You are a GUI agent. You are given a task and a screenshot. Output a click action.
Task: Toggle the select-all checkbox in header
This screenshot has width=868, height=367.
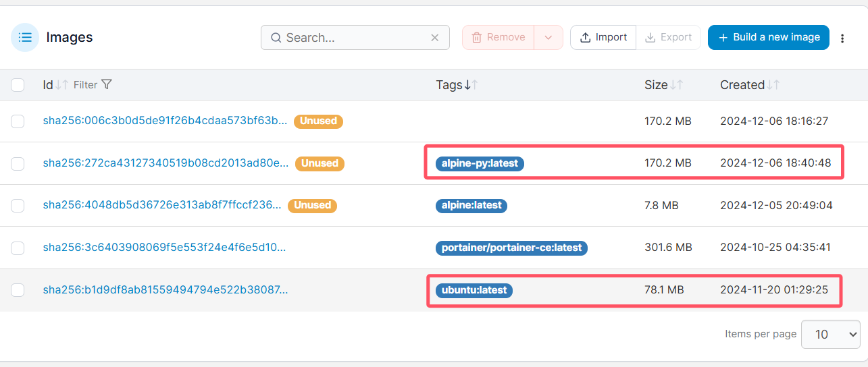click(x=18, y=85)
